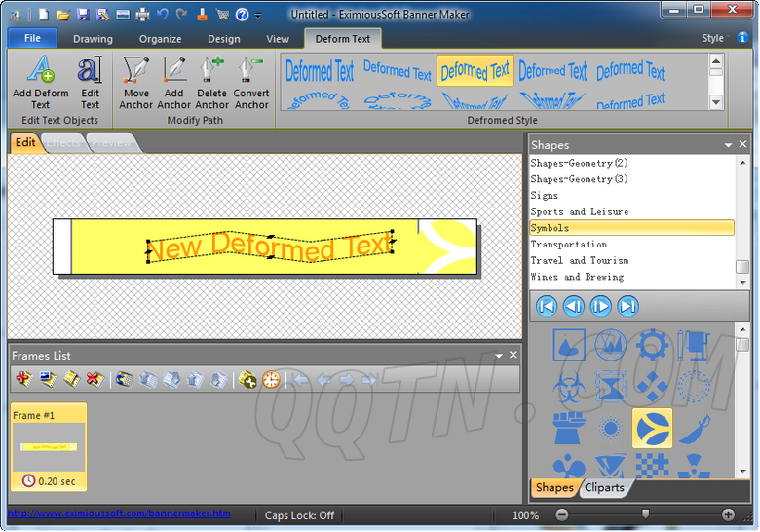Select the gear shape icon
Viewport: 760px width, 532px height.
click(x=652, y=345)
